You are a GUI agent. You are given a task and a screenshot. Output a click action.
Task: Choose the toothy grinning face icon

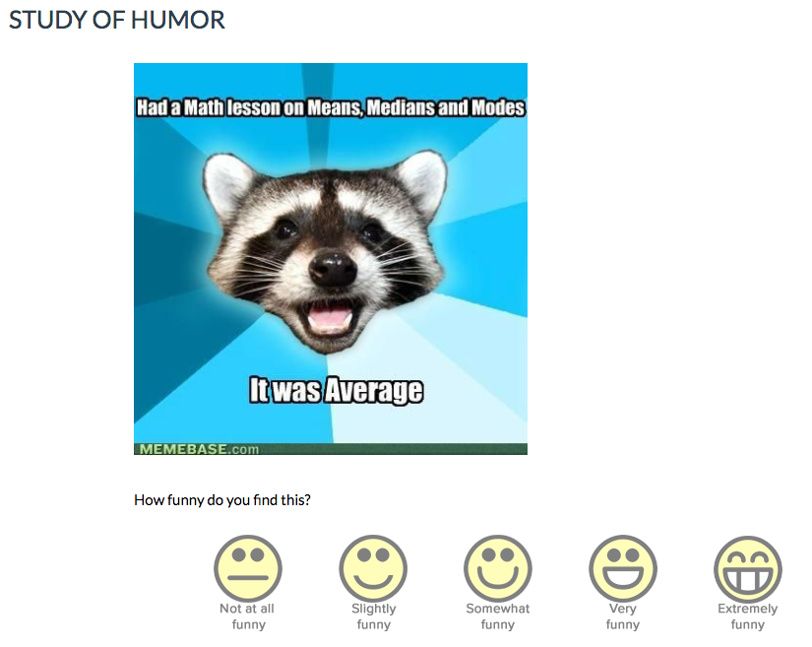tap(748, 569)
